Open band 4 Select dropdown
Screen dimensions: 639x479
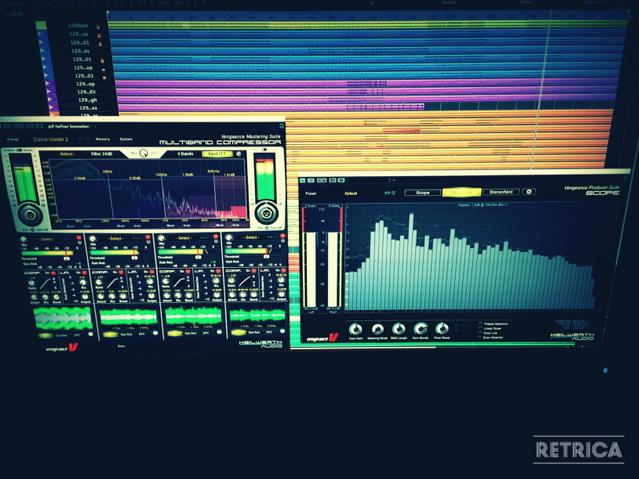[x=252, y=237]
